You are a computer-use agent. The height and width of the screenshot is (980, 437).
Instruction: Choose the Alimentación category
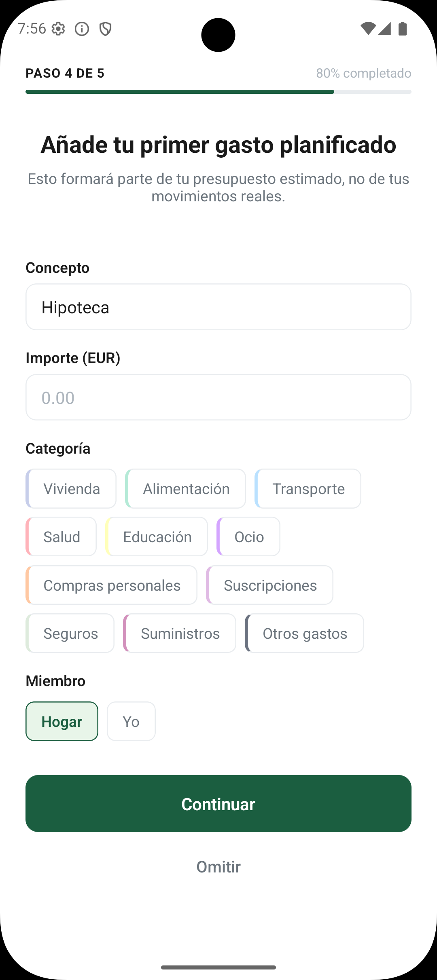pyautogui.click(x=186, y=489)
